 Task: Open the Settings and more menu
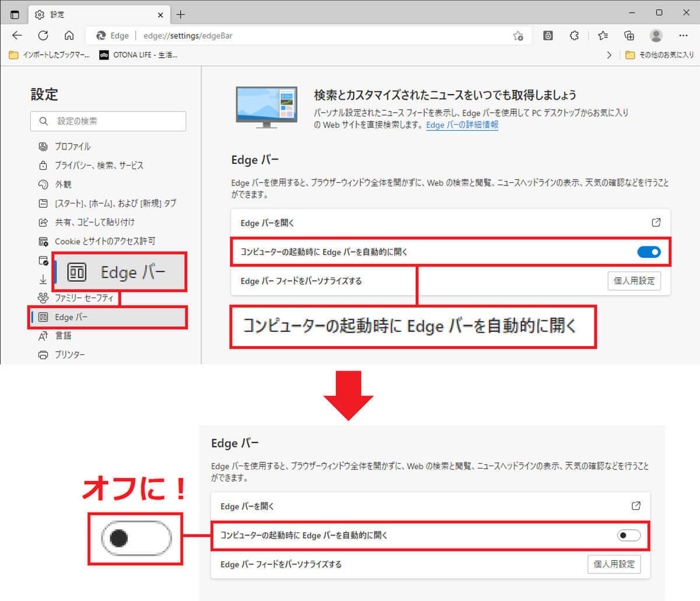683,36
